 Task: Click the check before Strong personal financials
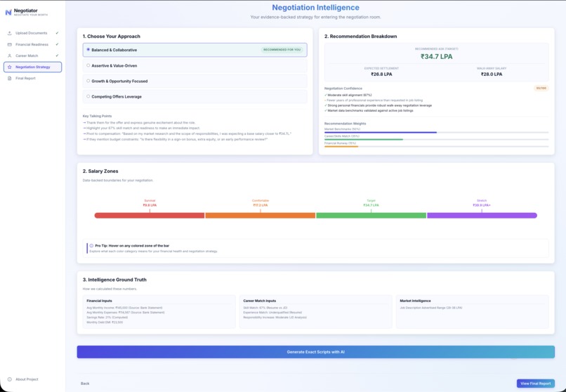326,105
